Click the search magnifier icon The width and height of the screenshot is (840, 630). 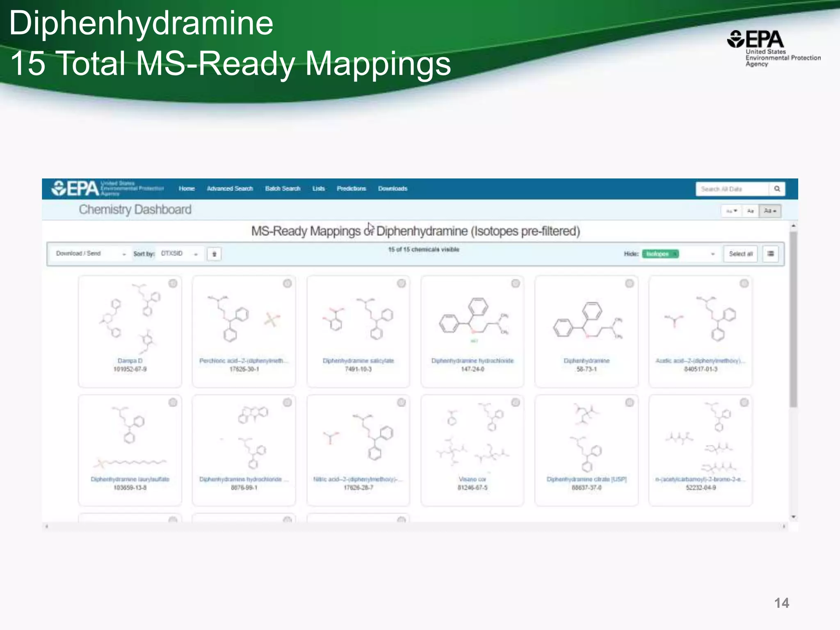[x=777, y=189]
